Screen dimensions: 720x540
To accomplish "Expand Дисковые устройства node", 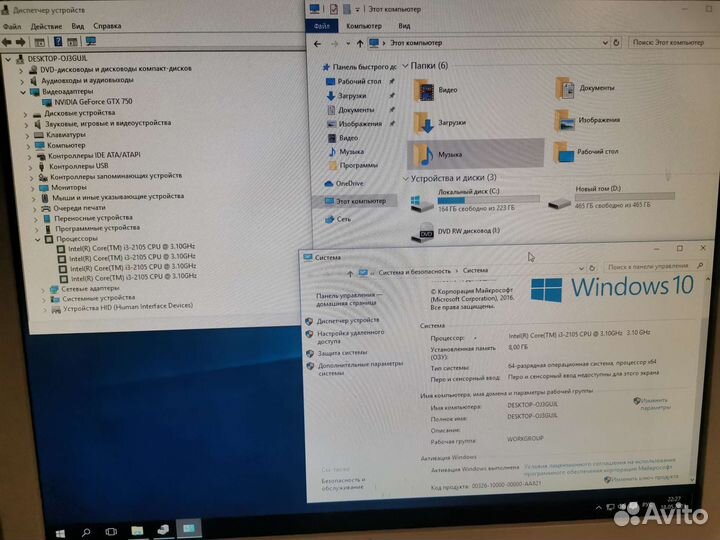I will click(26, 114).
